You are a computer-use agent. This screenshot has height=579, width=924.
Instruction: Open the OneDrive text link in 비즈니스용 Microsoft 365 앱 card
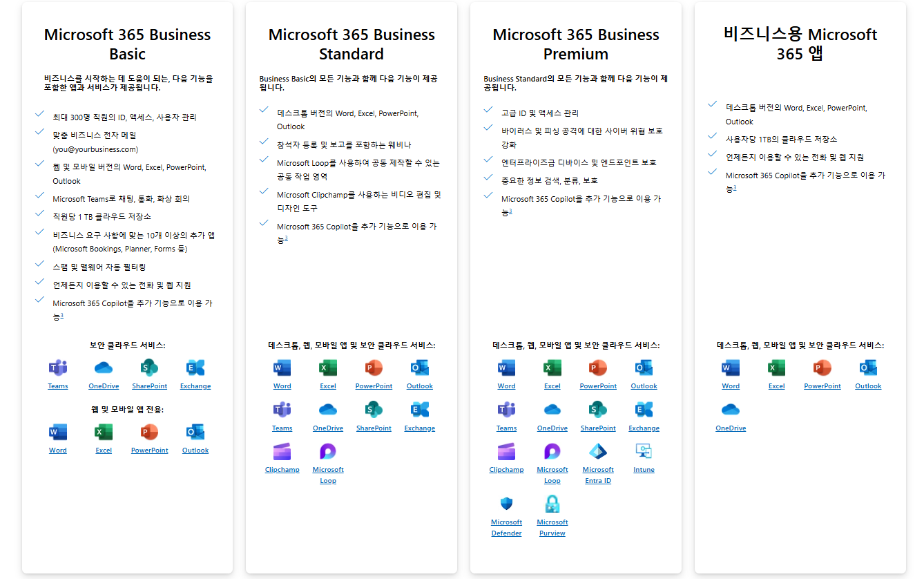731,428
